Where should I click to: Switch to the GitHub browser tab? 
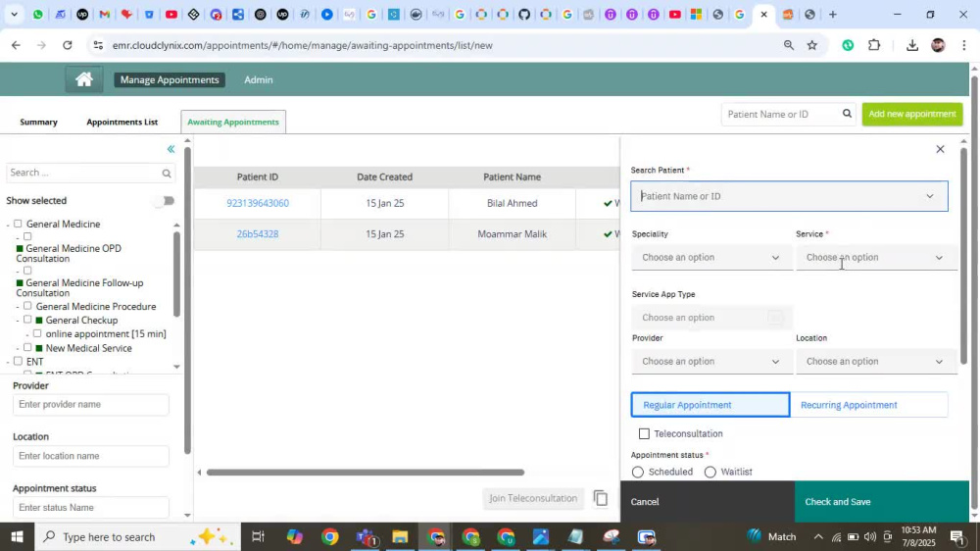tap(524, 15)
